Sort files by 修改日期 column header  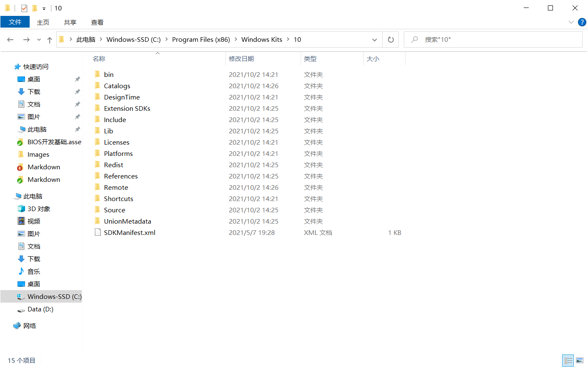coord(241,59)
